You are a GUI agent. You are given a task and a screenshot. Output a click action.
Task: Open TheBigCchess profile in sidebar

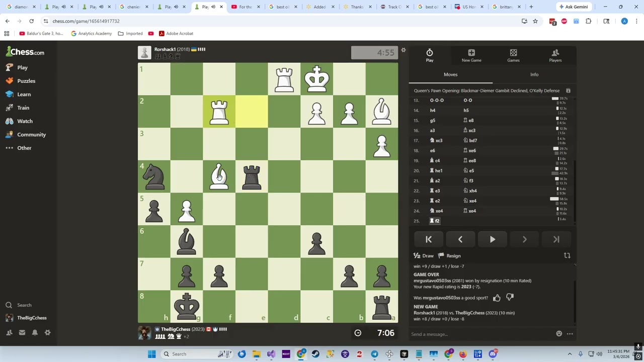[26, 318]
